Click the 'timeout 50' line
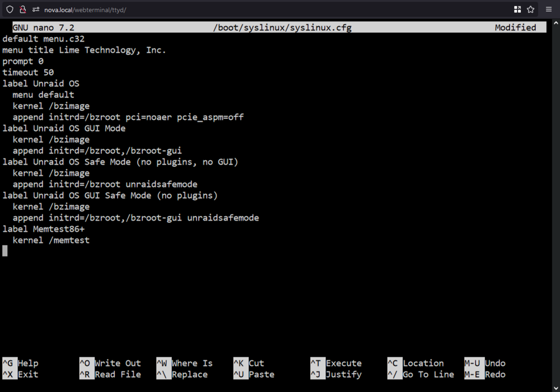Screen dimensions: 560x392 28,72
